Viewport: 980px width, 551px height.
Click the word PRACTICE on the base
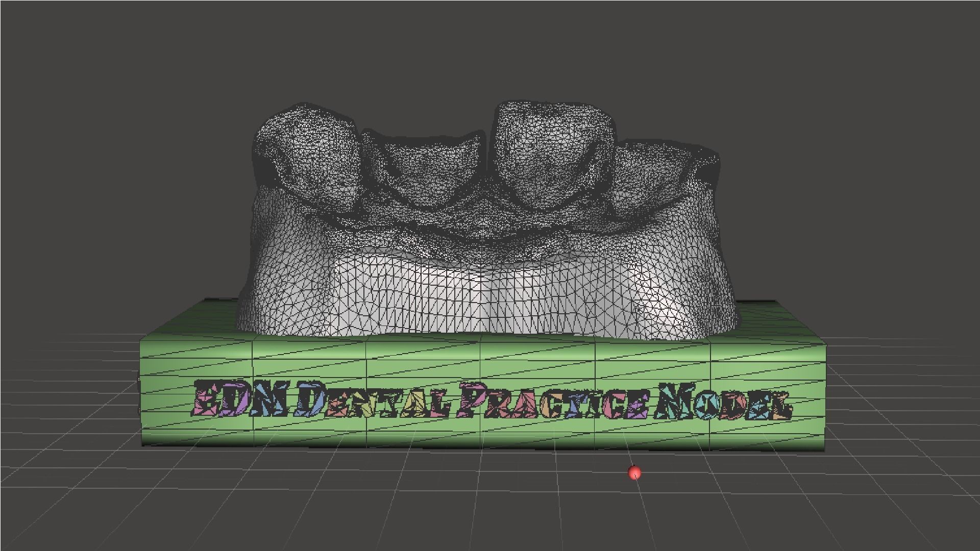click(x=554, y=403)
